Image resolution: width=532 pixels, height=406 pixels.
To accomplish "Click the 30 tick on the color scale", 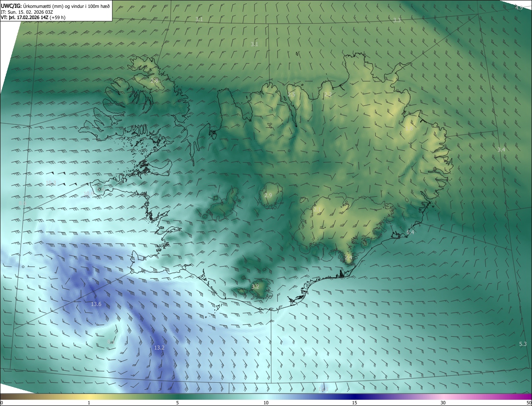I will 443,403.
